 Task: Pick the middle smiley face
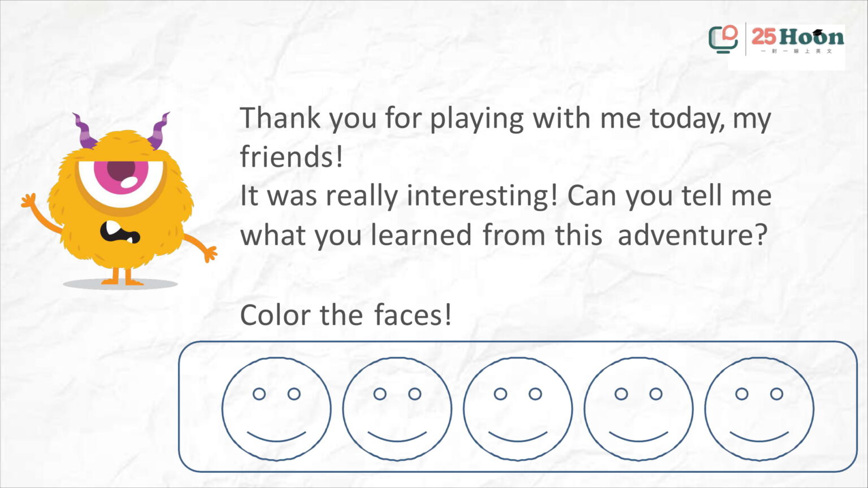518,409
